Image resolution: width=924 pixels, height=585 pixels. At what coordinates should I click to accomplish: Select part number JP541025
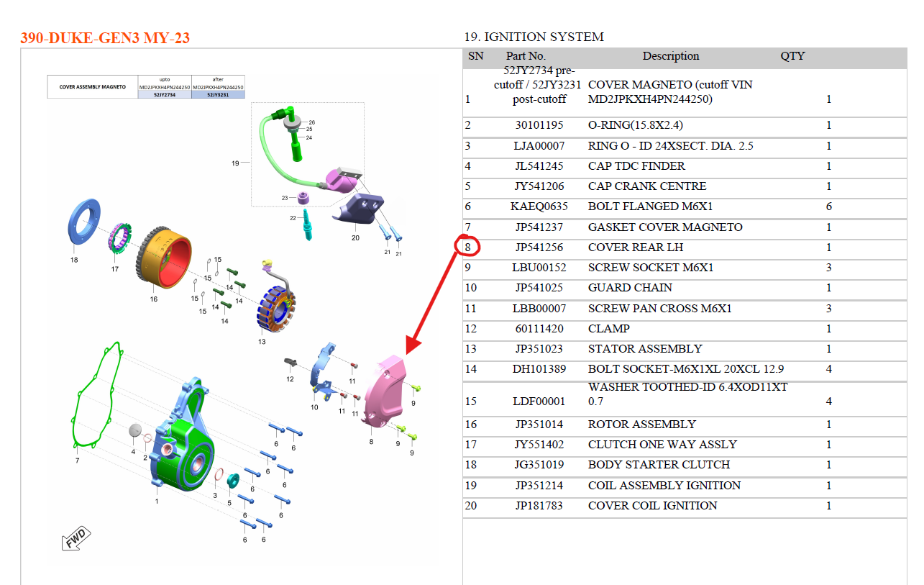[539, 288]
